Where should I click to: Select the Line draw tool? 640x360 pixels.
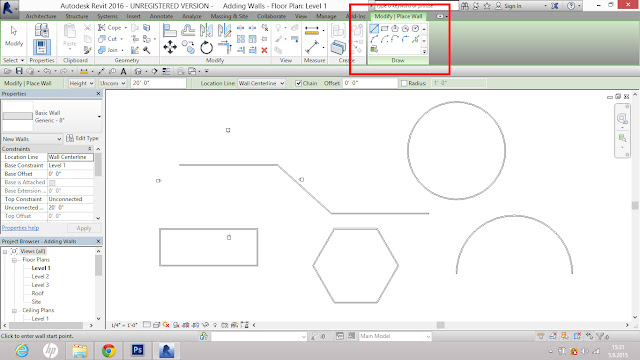(374, 29)
